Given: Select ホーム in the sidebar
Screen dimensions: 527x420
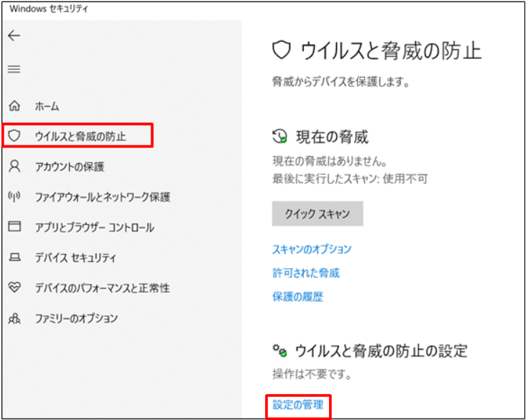Looking at the screenshot, I should point(47,106).
